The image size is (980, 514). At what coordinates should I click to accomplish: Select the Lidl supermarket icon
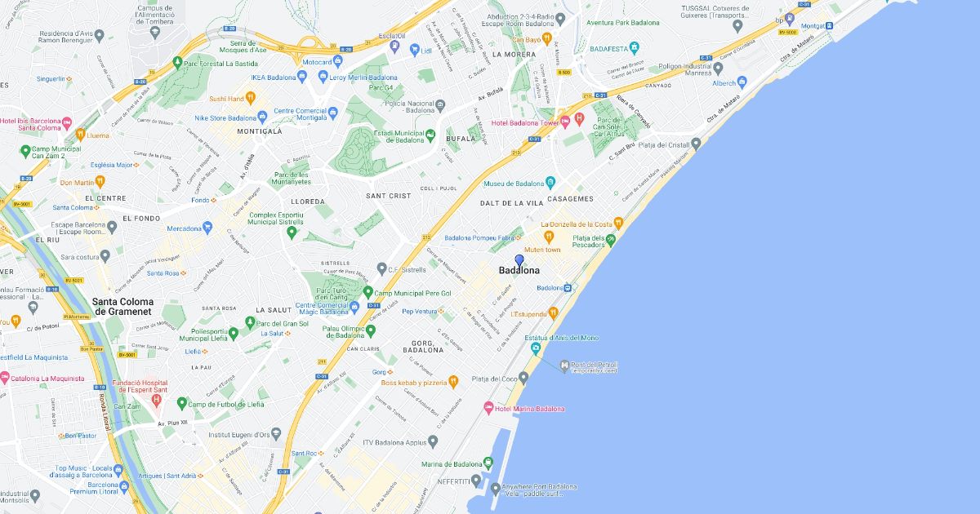(x=416, y=50)
